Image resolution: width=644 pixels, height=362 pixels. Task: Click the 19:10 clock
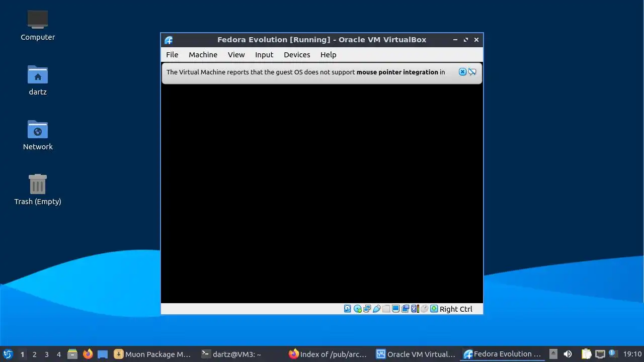click(632, 354)
